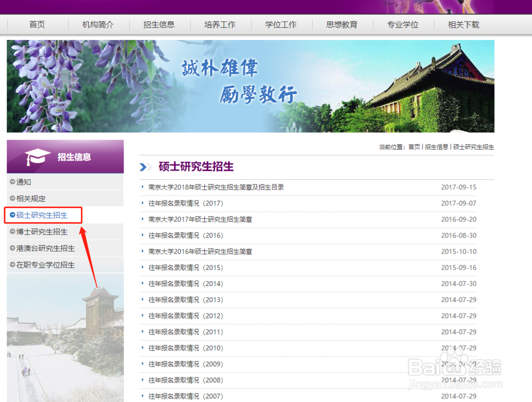Open 往年报名录取情况 (2012)
Image resolution: width=532 pixels, height=402 pixels.
(x=186, y=316)
